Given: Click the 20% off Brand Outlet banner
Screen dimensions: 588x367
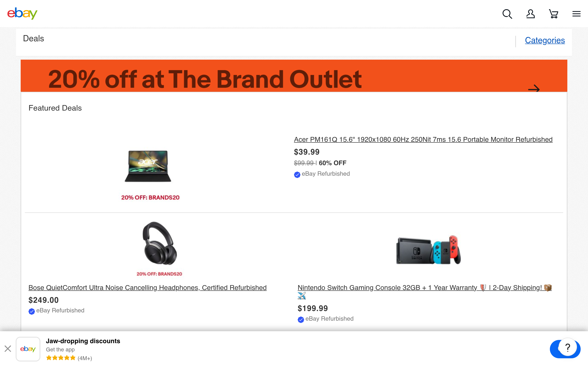Looking at the screenshot, I should 294,76.
